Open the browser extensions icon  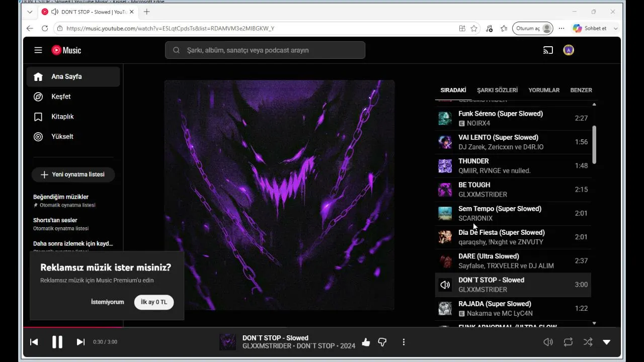click(489, 29)
